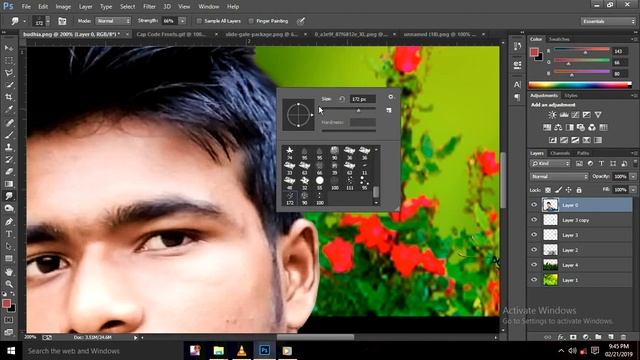The image size is (640, 360).
Task: Switch to the Paths tab
Action: point(583,153)
